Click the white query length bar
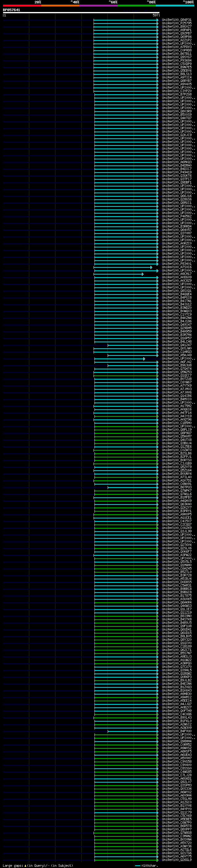Screen dimensions: 197x868 point(81,12)
